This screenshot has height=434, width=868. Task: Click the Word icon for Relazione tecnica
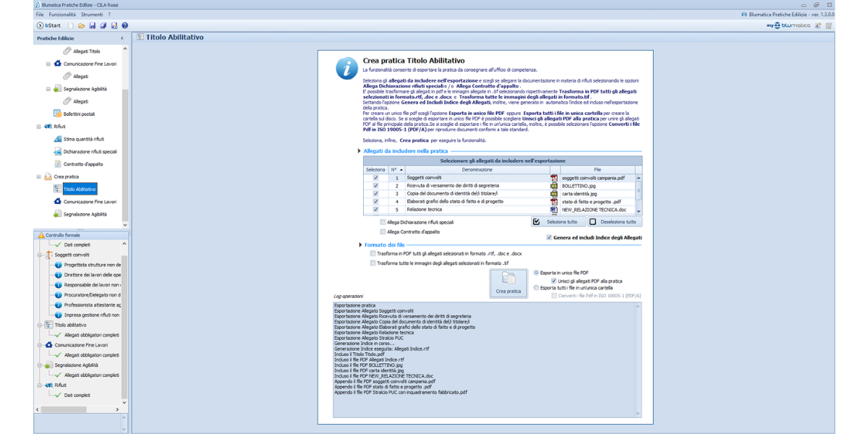[x=554, y=210]
